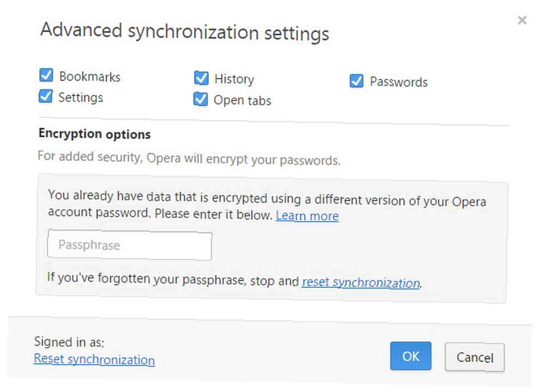Click the Bookmarks label text

pos(90,76)
